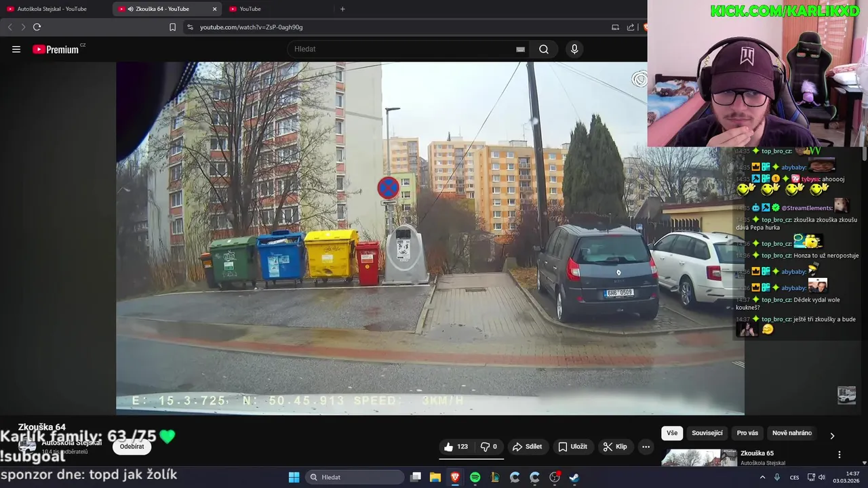This screenshot has width=868, height=488.
Task: Start voice search with microphone icon
Action: click(x=574, y=49)
